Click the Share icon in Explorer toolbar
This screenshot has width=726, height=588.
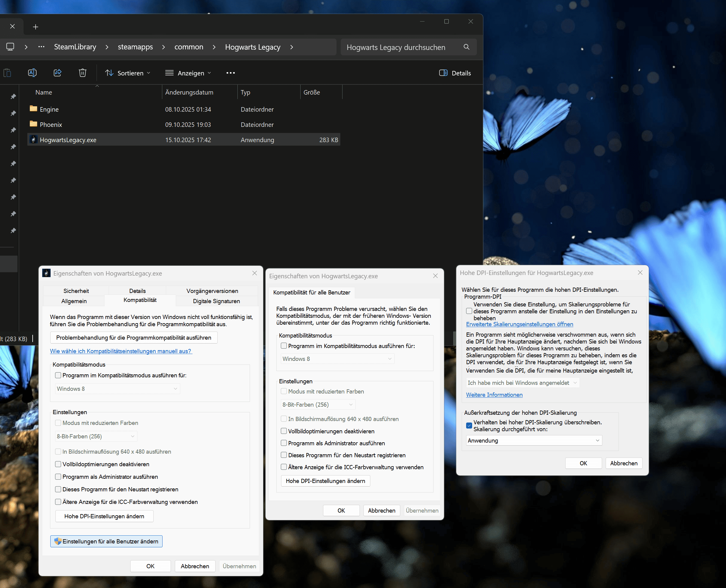coord(57,73)
